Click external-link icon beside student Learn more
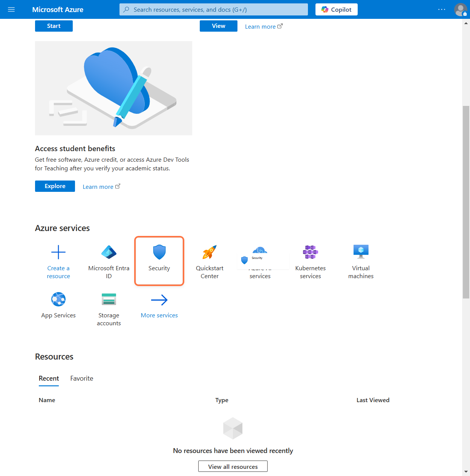 click(x=118, y=186)
